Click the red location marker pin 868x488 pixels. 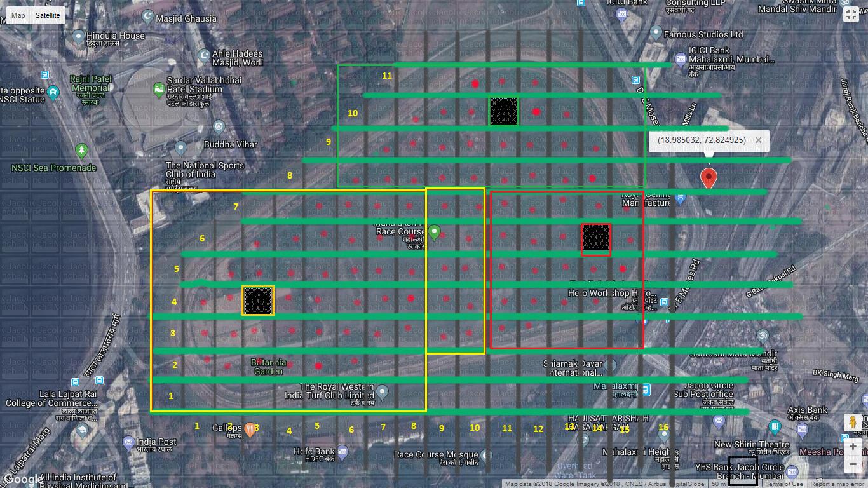[709, 178]
